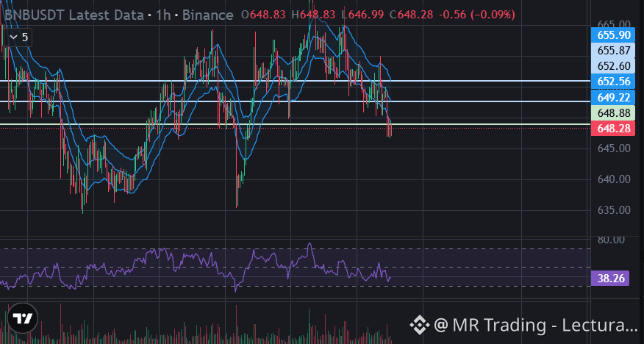Click the @ MR Trading - Lectura text
Screen dimensions: 644x344
pyautogui.click(x=536, y=325)
